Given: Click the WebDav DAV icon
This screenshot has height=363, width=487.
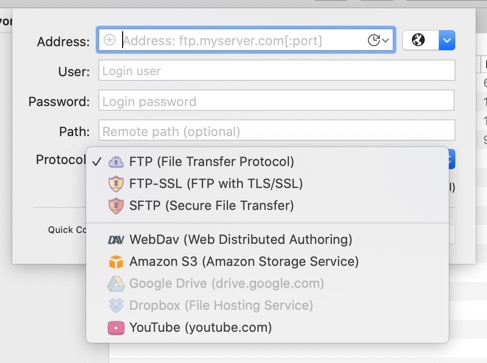Looking at the screenshot, I should [x=116, y=240].
